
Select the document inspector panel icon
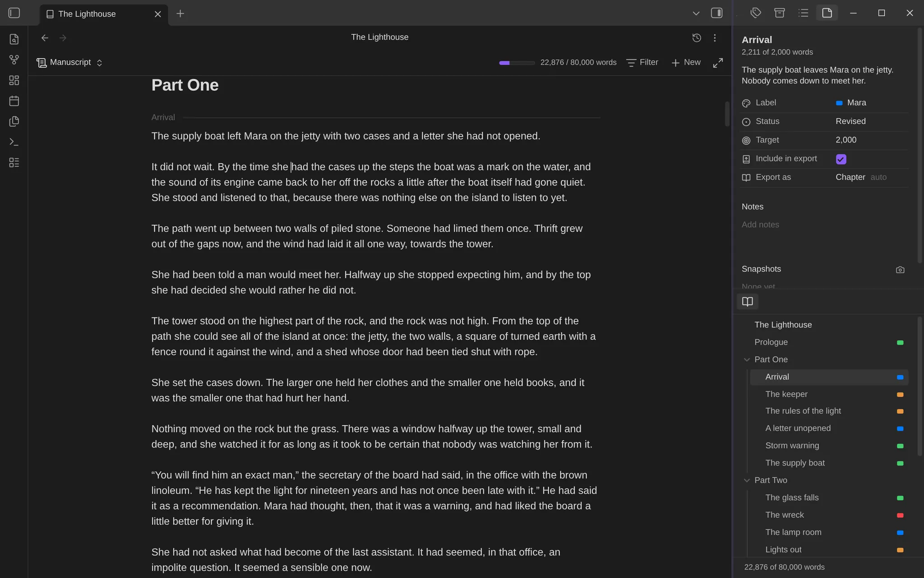(x=827, y=13)
